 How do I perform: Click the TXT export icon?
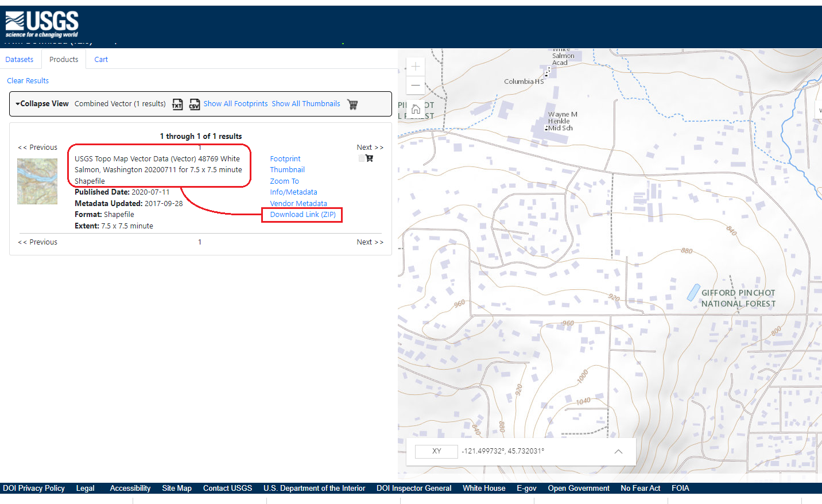tap(177, 104)
